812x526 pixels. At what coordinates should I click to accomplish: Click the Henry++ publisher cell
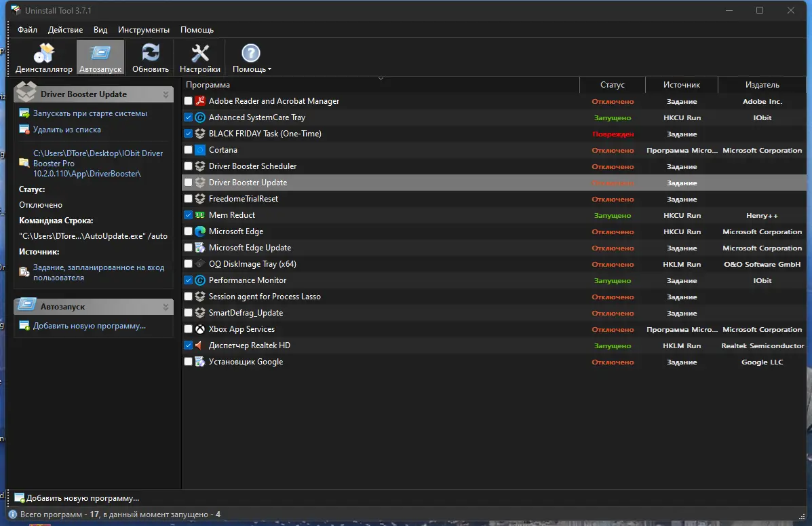762,216
